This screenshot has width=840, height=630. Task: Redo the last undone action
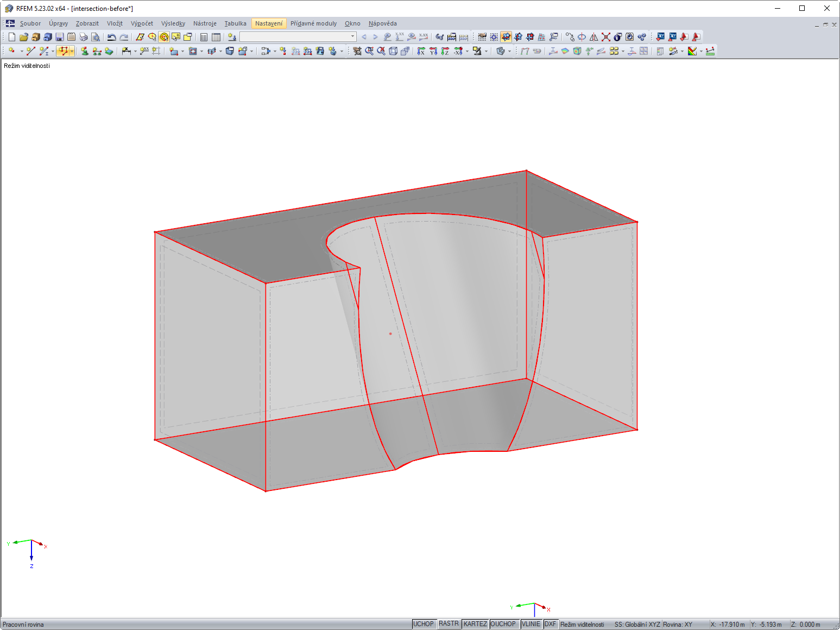(x=124, y=37)
